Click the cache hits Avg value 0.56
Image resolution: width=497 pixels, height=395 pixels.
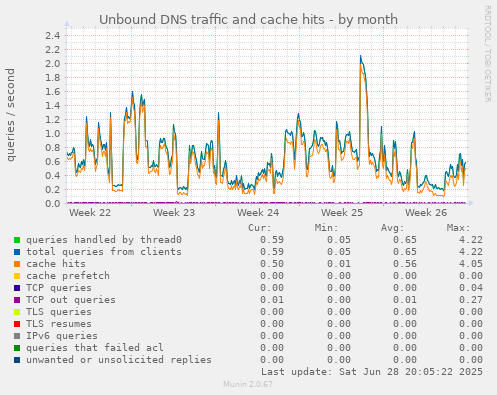pos(405,264)
